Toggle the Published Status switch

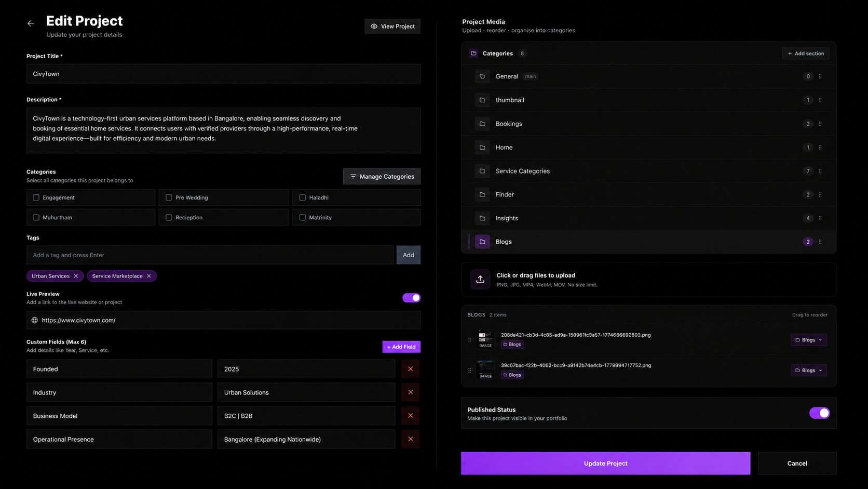[x=820, y=413]
